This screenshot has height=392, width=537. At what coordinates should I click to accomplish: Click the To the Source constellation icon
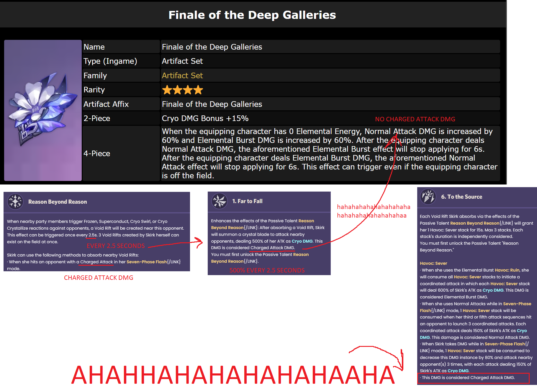428,197
